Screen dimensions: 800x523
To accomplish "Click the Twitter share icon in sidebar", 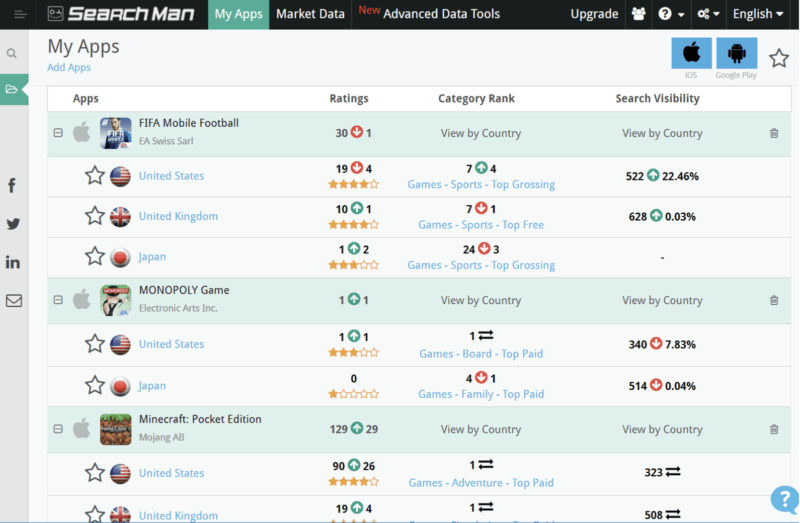I will click(13, 224).
